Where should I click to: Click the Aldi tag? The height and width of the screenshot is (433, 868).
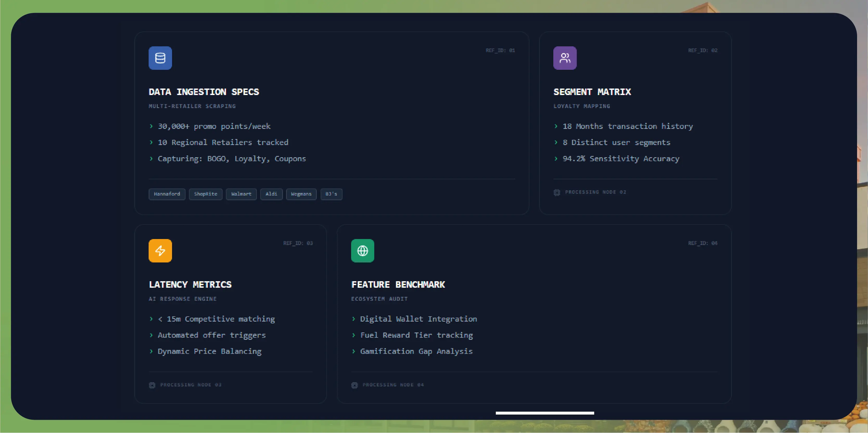(x=271, y=194)
